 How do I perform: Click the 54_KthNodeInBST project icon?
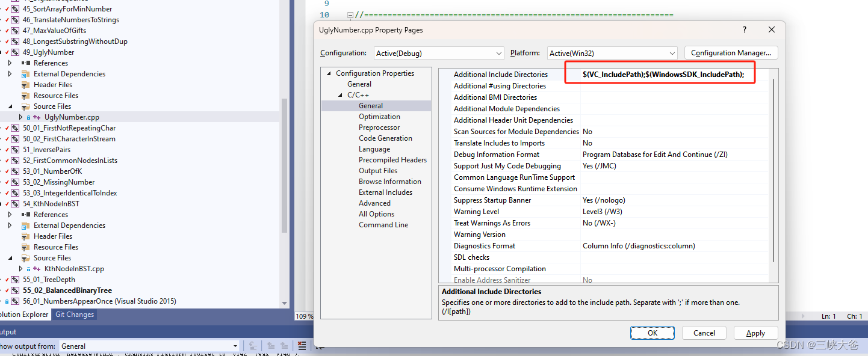click(x=15, y=204)
